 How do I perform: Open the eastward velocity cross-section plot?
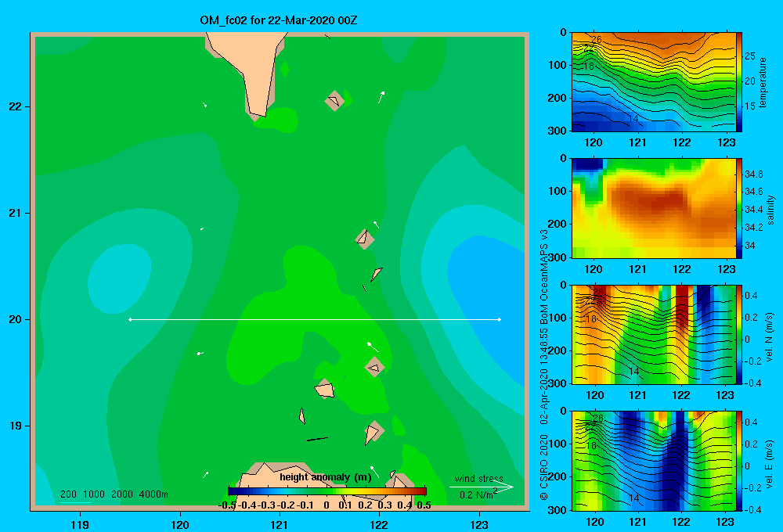click(x=654, y=461)
